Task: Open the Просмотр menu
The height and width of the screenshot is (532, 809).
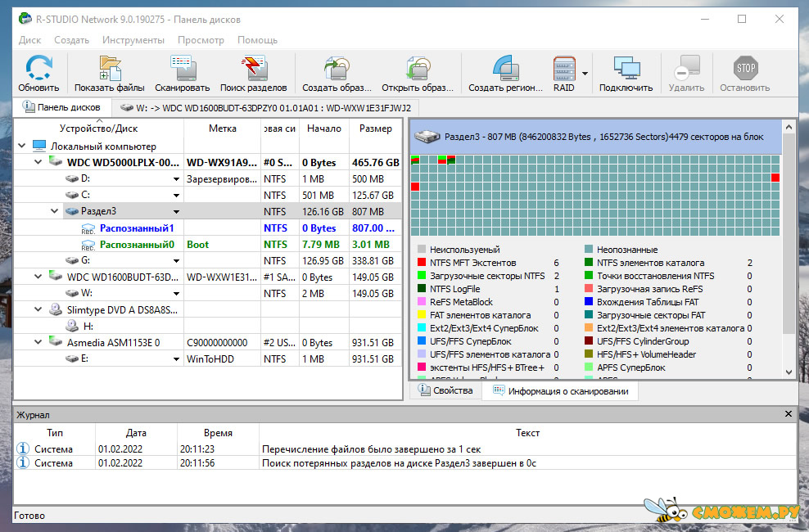Action: pos(201,40)
